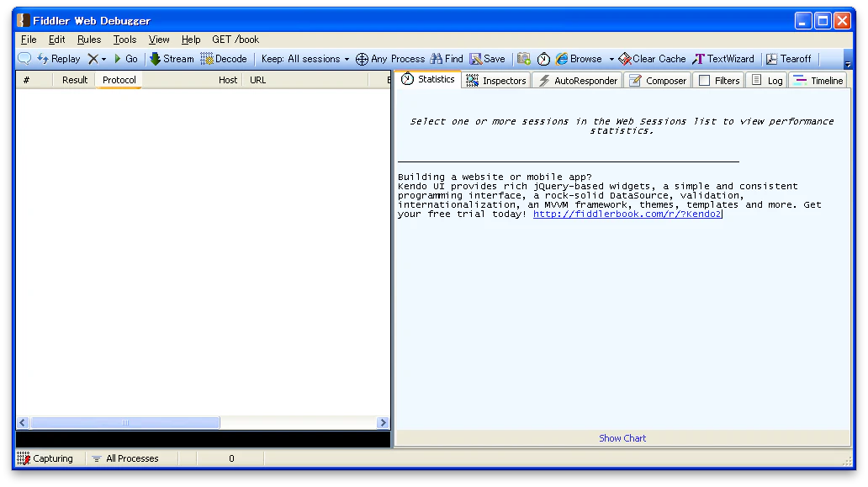Switch to the AutoResponder tab

[x=577, y=80]
